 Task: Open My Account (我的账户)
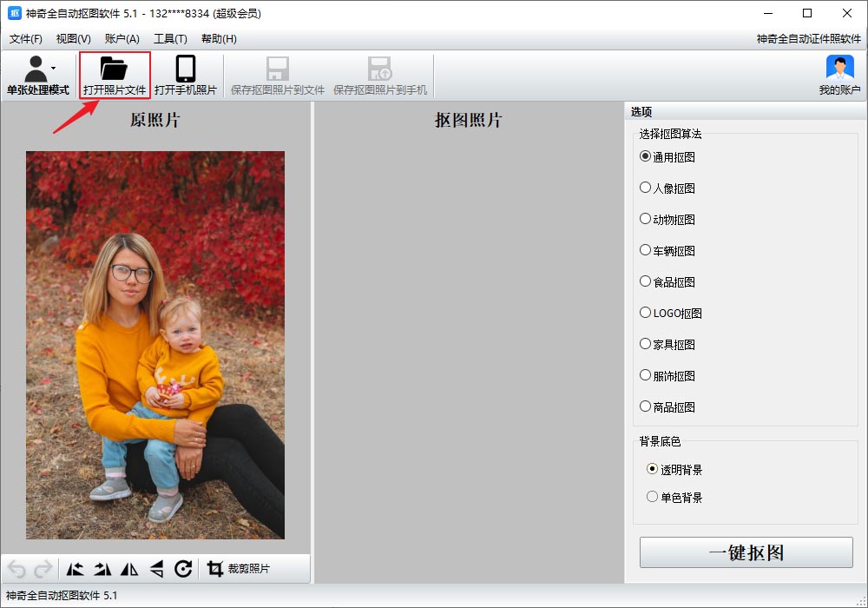pos(839,76)
